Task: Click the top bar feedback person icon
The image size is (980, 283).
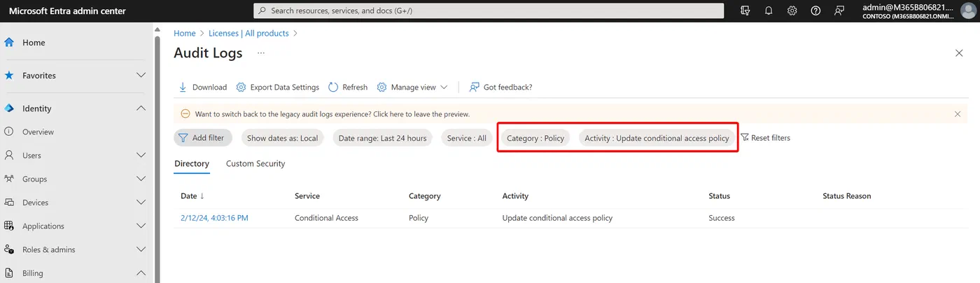Action: (x=839, y=11)
